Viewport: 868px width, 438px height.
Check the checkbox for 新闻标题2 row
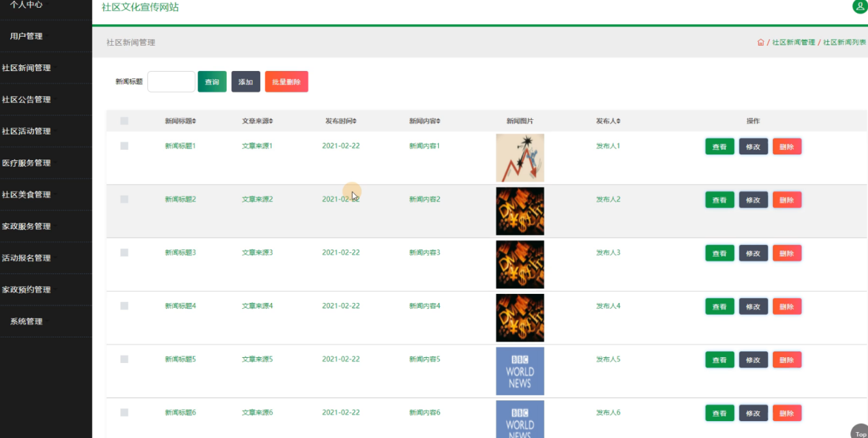point(125,199)
